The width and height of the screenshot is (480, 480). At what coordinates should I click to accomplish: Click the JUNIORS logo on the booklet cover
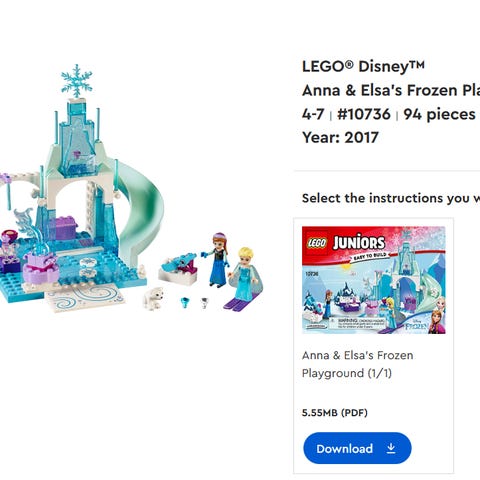tap(359, 242)
